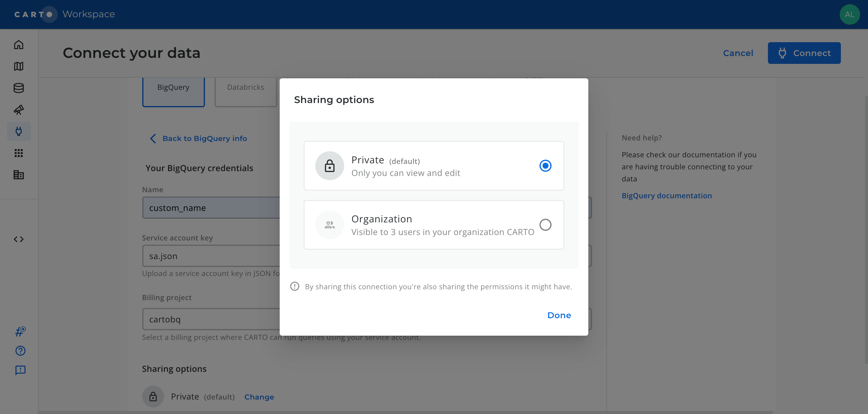Open the BigQuery documentation link

(666, 196)
